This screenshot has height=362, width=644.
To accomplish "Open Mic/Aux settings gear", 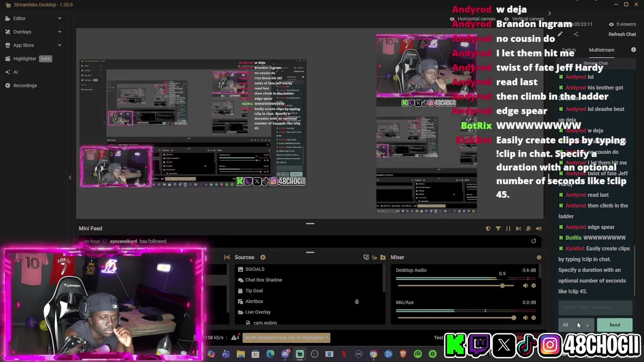I will 533,318.
